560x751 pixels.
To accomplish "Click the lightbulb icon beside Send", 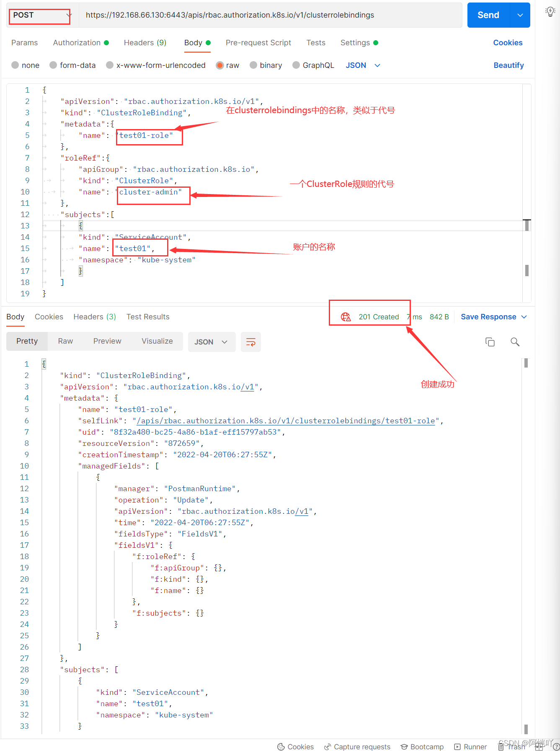I will pyautogui.click(x=550, y=12).
